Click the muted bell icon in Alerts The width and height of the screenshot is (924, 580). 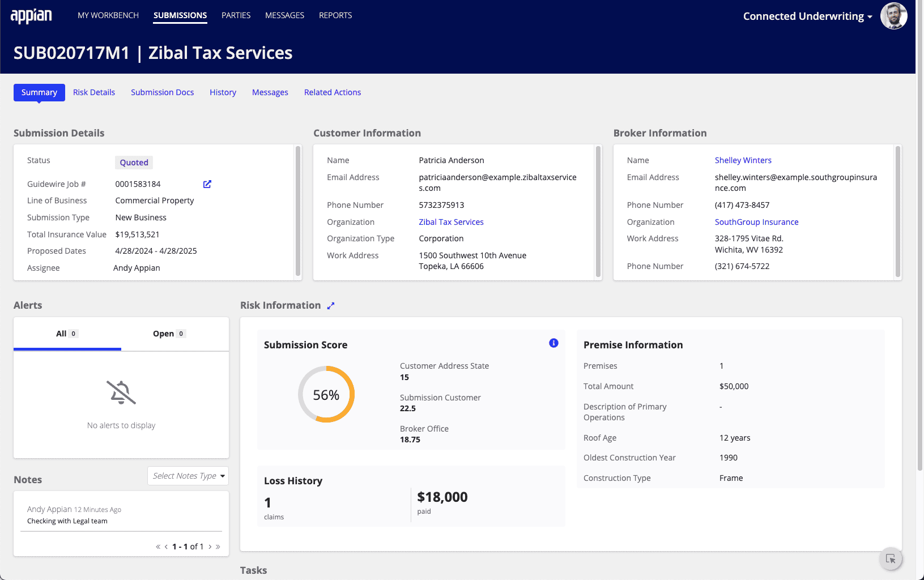121,393
